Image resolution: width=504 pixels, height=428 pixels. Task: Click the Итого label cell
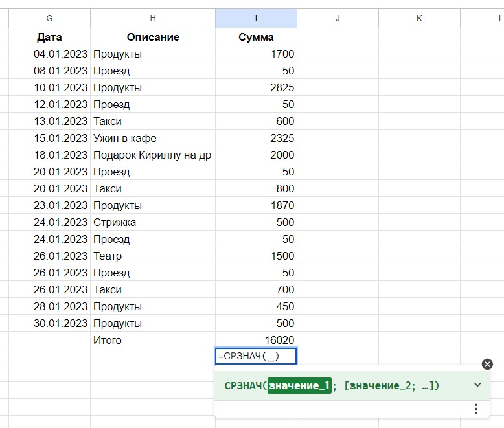(x=153, y=340)
